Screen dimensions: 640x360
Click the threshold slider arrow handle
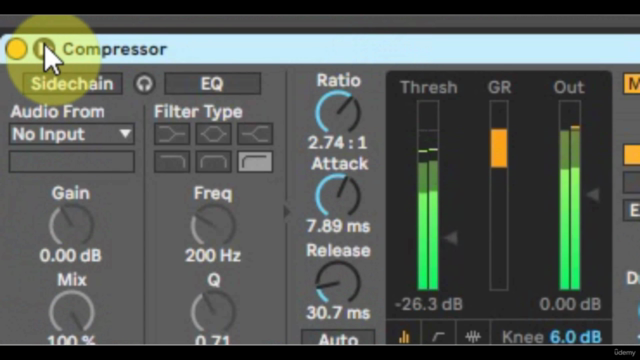tap(451, 238)
